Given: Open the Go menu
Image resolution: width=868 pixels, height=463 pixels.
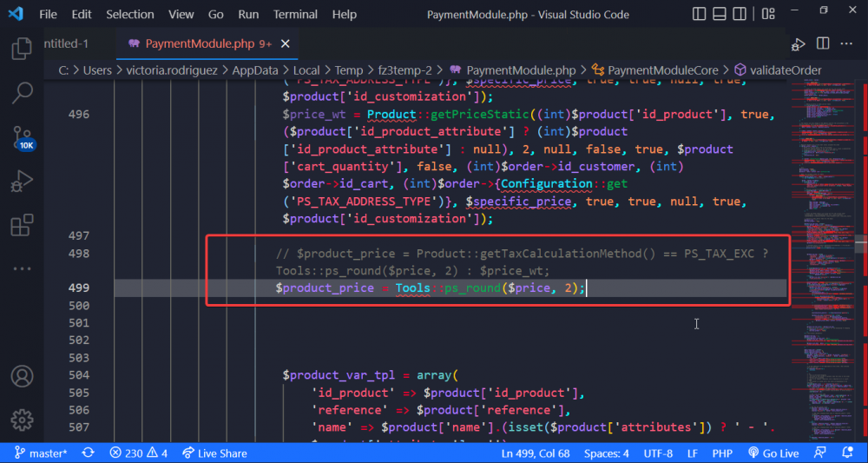Looking at the screenshot, I should (x=216, y=15).
